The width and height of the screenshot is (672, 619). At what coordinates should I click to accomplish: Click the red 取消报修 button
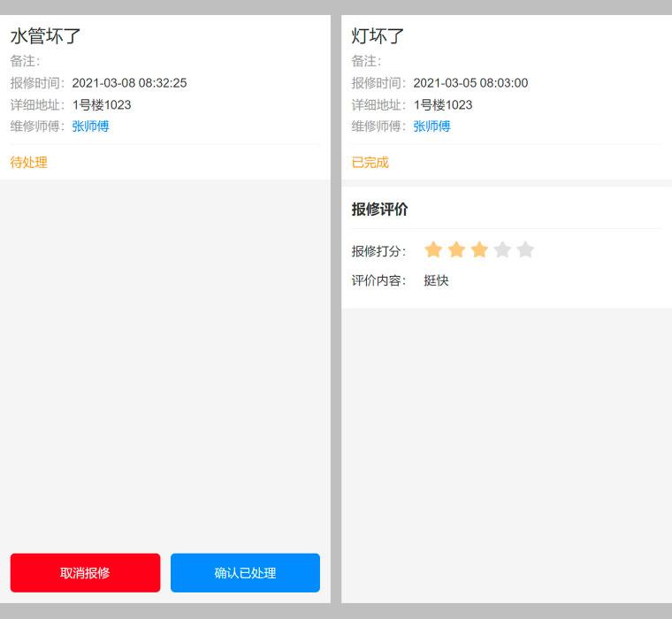pyautogui.click(x=85, y=573)
